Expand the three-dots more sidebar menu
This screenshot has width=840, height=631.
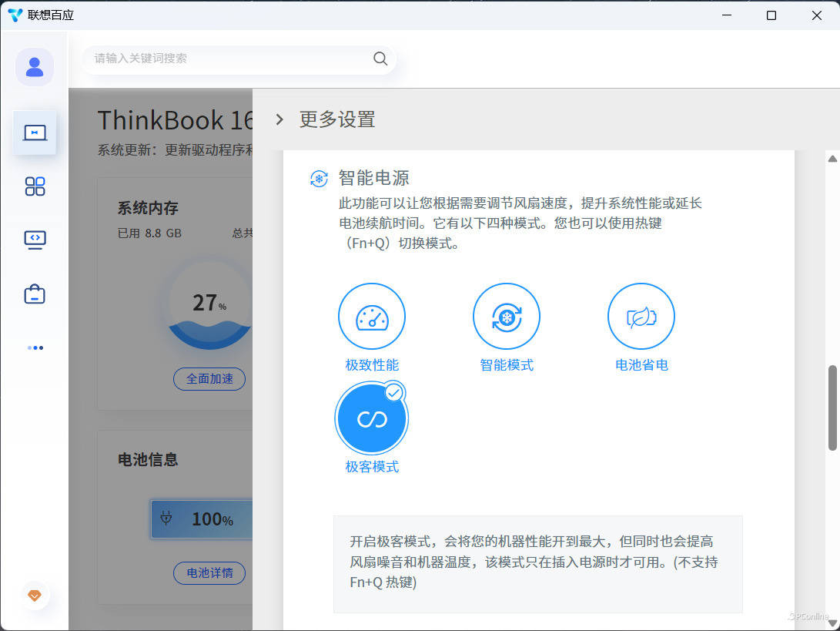coord(35,347)
